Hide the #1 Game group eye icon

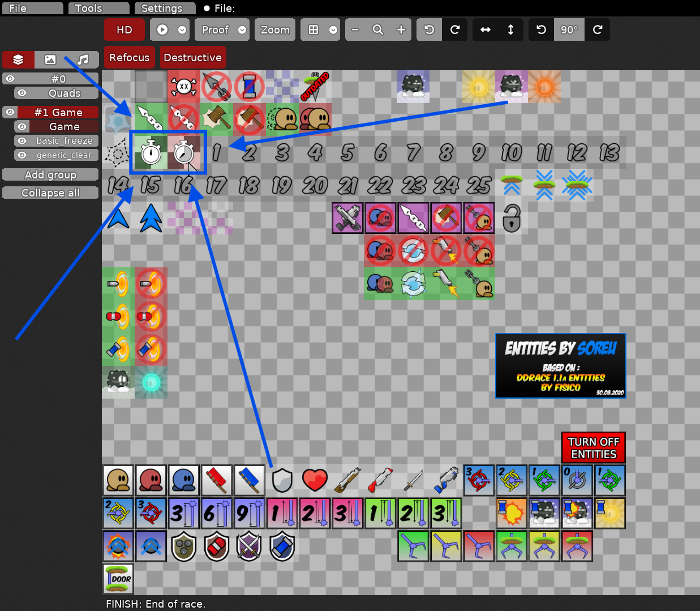[x=10, y=112]
